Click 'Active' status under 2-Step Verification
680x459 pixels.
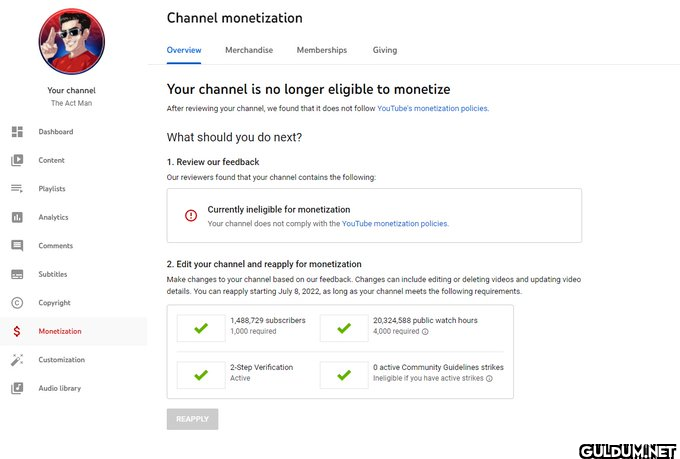240,378
